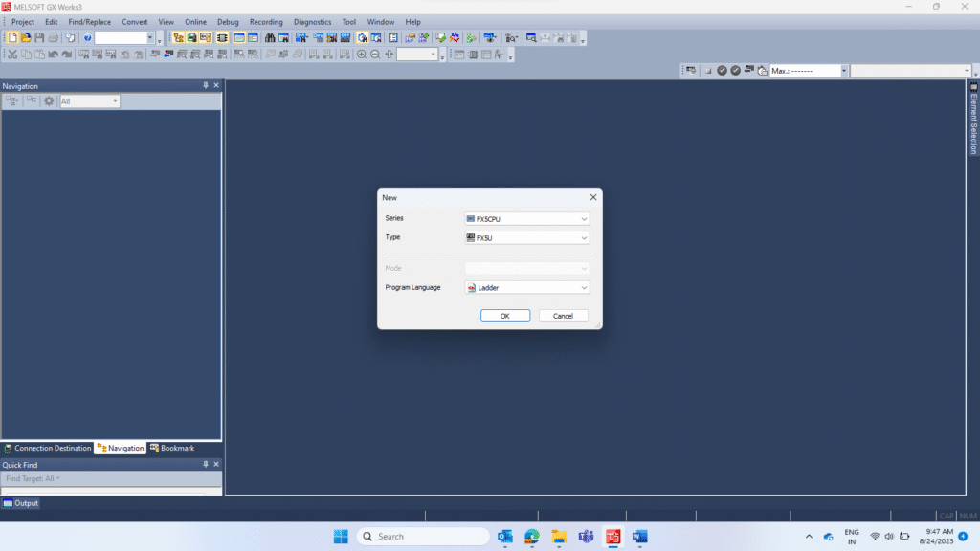980x551 pixels.
Task: Open the Find/Replace menu
Action: tap(89, 22)
